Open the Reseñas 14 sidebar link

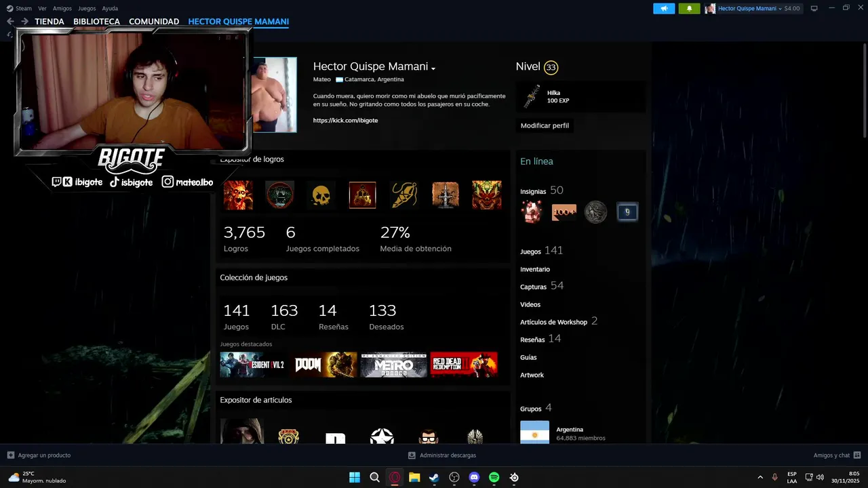pyautogui.click(x=540, y=339)
